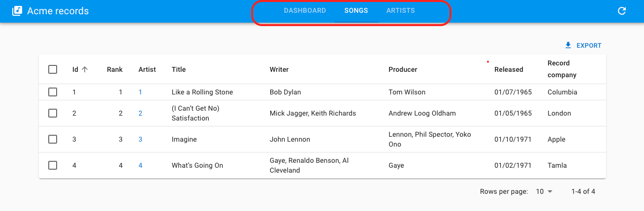This screenshot has height=211, width=644.
Task: Open the Rows per page dropdown
Action: click(544, 191)
